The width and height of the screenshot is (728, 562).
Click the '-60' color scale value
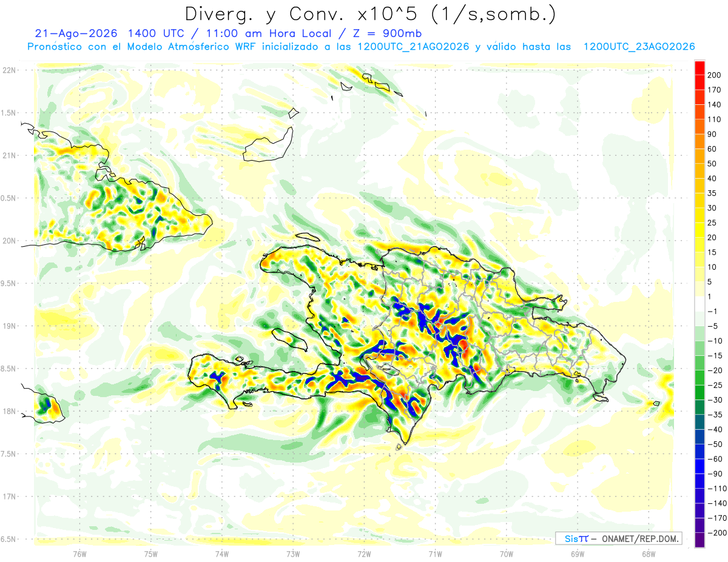[x=715, y=458]
